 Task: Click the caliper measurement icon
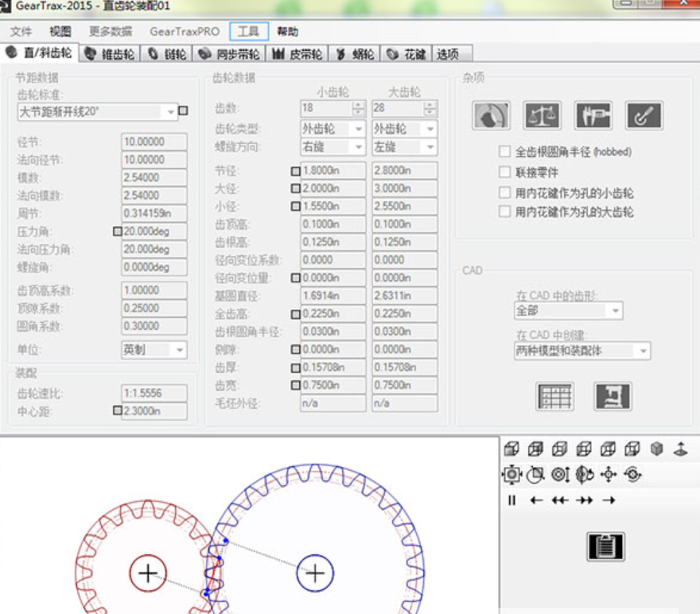[x=593, y=115]
